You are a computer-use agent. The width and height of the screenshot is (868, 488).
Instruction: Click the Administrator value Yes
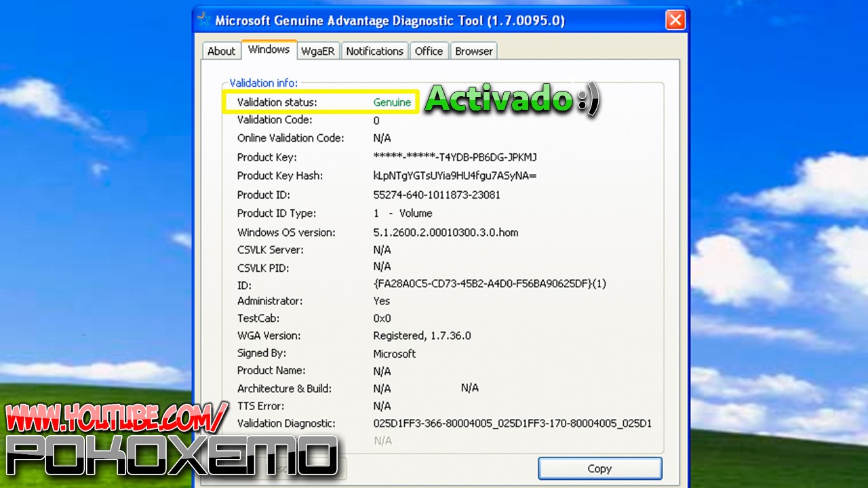point(382,301)
